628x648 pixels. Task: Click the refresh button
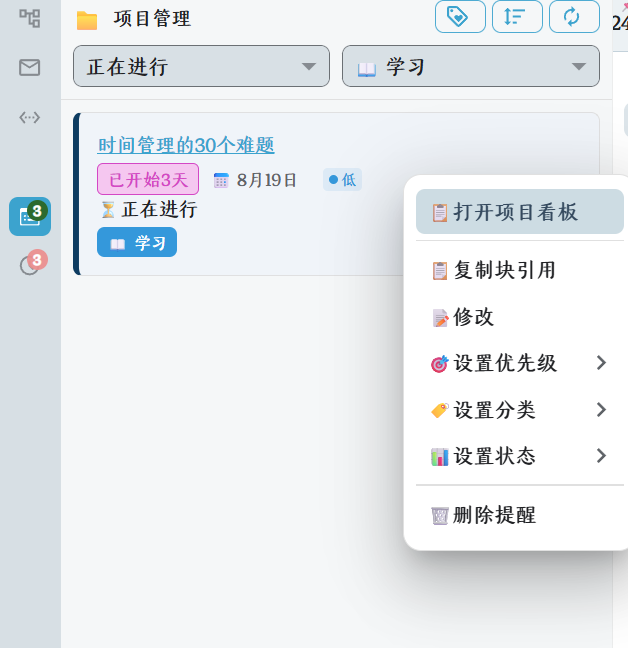coord(574,17)
